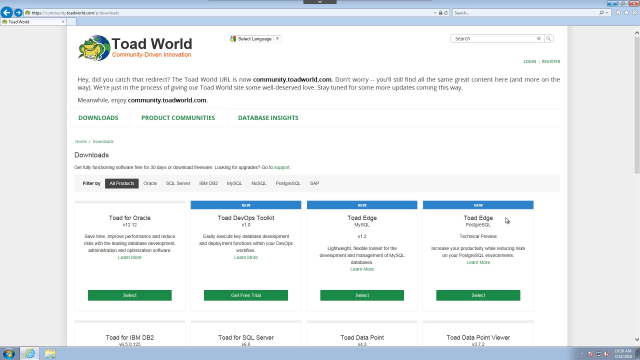Image resolution: width=640 pixels, height=360 pixels.
Task: Open the browser Home icon
Action: click(x=618, y=13)
